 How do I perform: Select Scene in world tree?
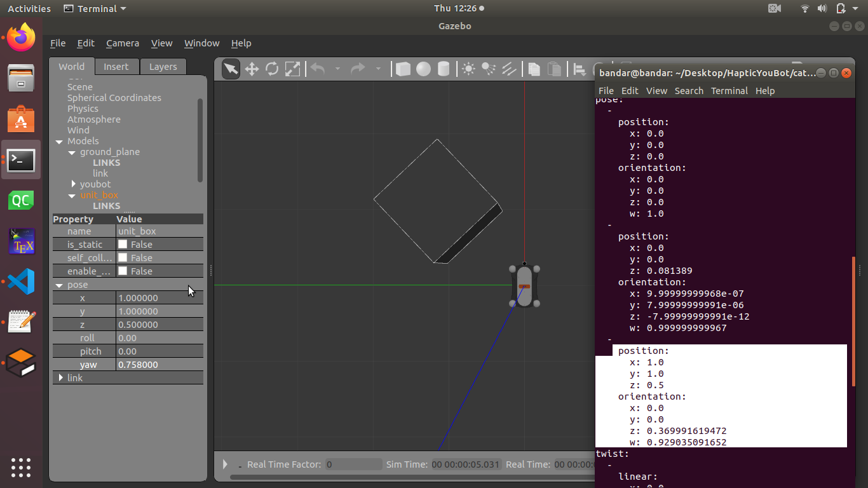(x=80, y=87)
